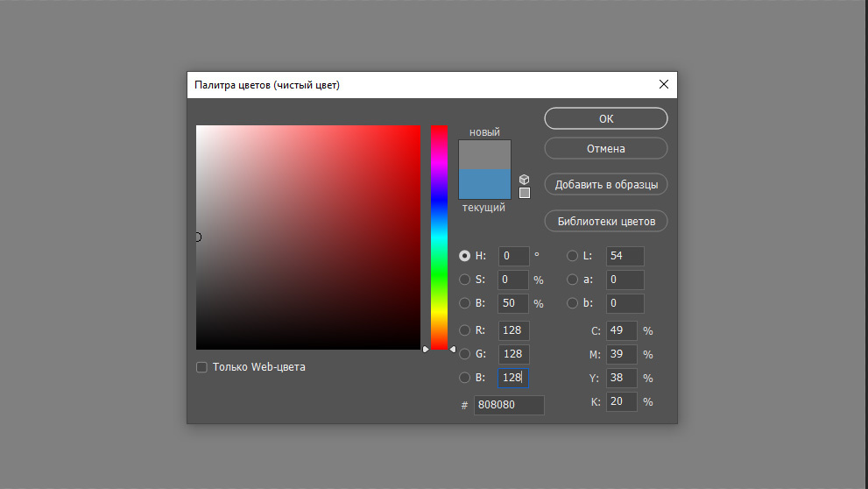Click the large red color field
Image resolution: width=868 pixels, height=489 pixels.
click(x=308, y=237)
